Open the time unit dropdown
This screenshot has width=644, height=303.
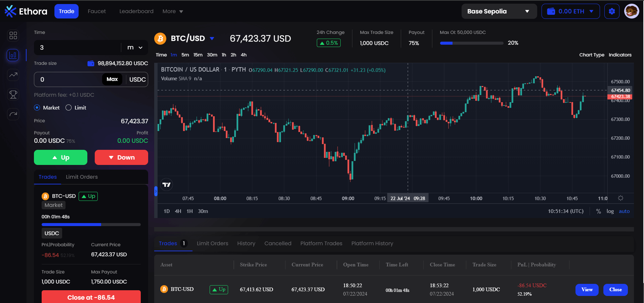pos(135,48)
